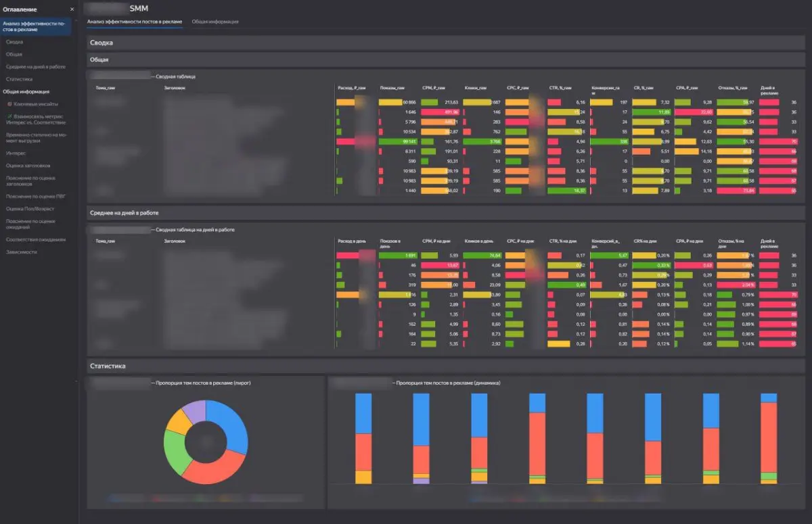Collapse the Сводка section header in dashboard
This screenshot has height=524, width=812.
pos(101,43)
